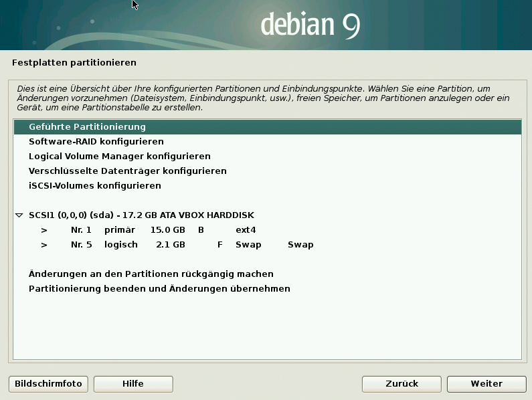
Task: Select the 15.0 GB primär size entry
Action: point(167,230)
